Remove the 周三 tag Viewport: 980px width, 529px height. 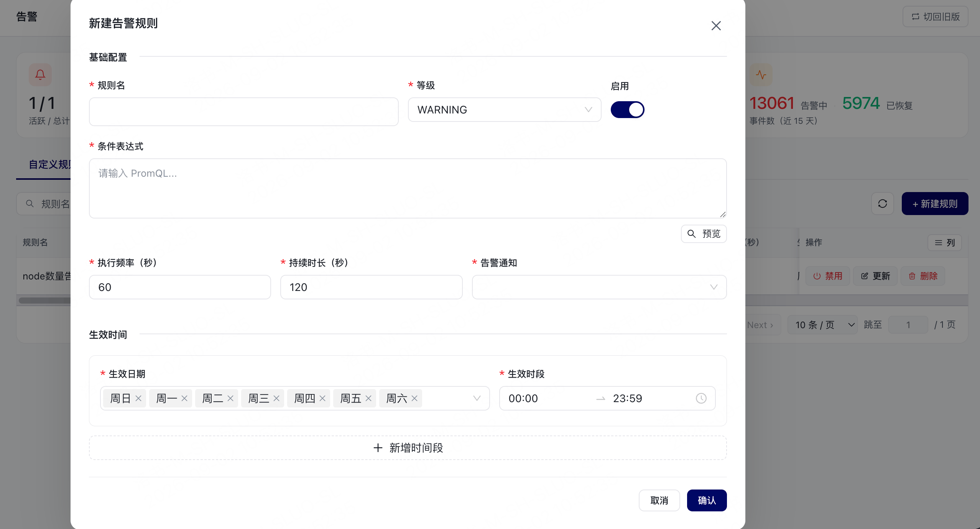pyautogui.click(x=276, y=399)
